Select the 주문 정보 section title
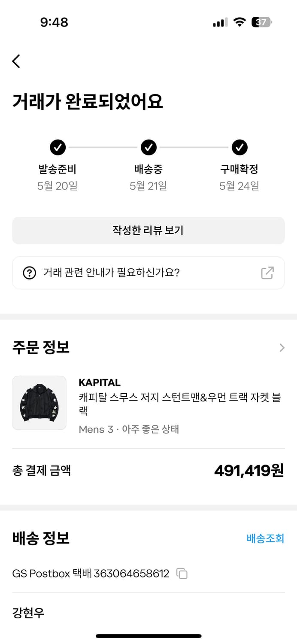The height and width of the screenshot is (644, 297). tap(41, 347)
